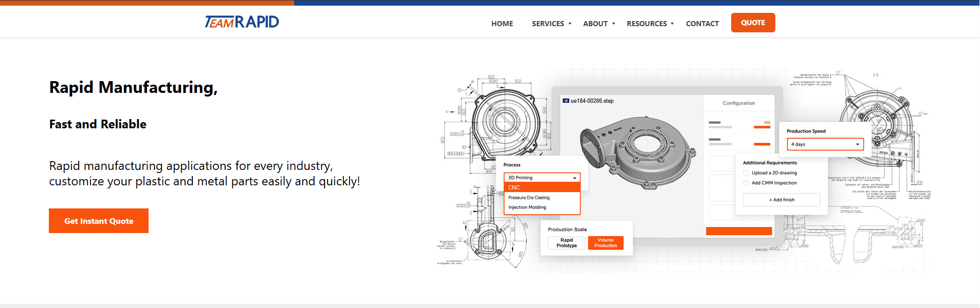The width and height of the screenshot is (980, 308).
Task: Choose Injection Molding option
Action: 528,207
